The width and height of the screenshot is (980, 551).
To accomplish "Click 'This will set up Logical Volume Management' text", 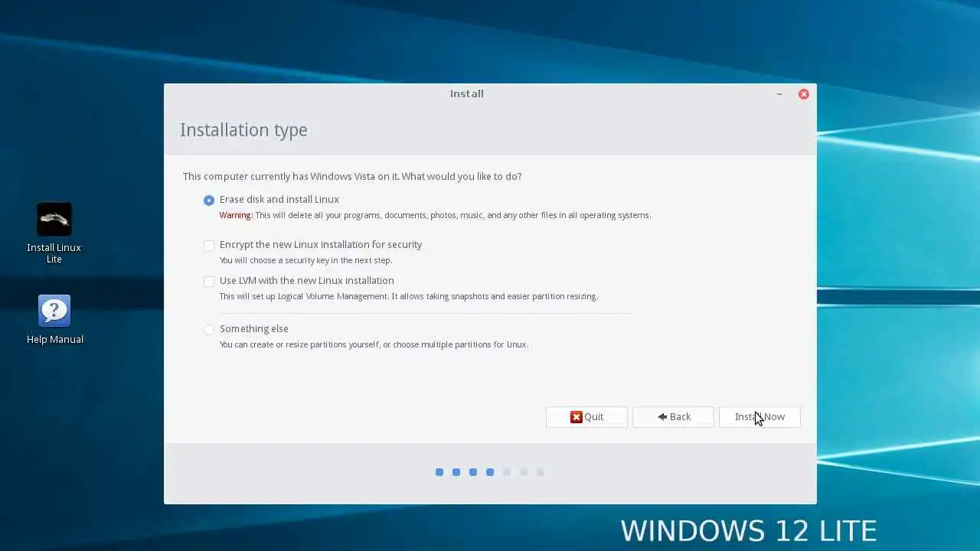I will coord(409,296).
